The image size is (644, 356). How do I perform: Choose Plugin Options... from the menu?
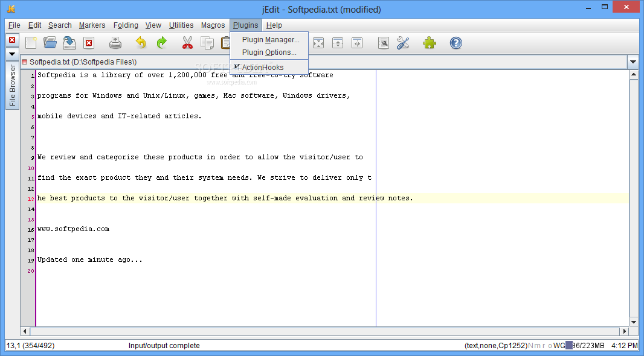pyautogui.click(x=269, y=52)
